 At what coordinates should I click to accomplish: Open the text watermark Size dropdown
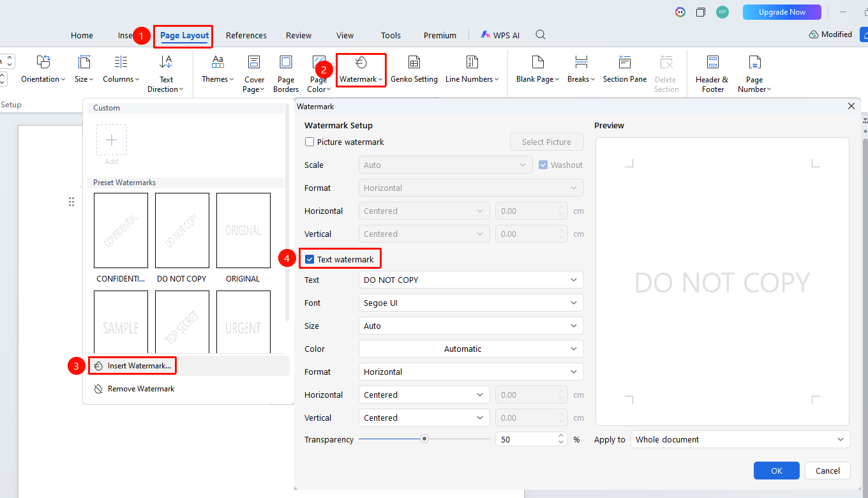coord(471,326)
